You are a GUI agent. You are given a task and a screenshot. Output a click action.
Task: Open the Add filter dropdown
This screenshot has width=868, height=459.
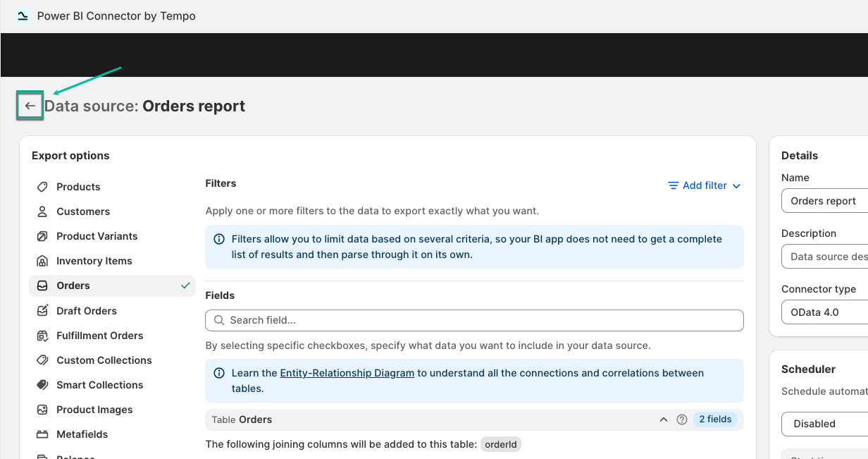[704, 185]
